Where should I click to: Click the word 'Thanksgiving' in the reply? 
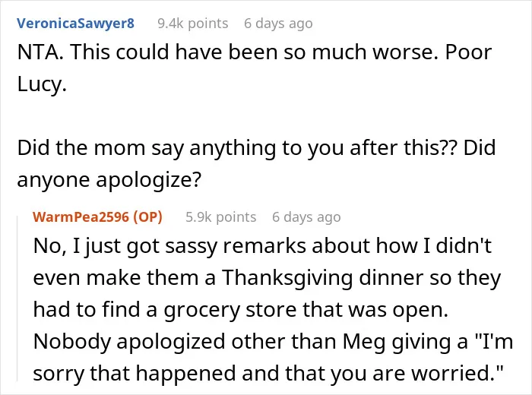pos(288,278)
